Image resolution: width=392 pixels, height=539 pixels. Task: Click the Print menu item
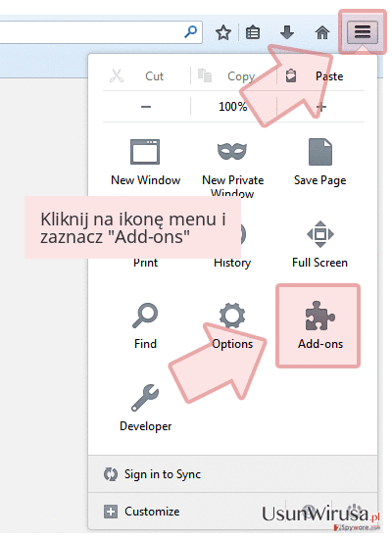tap(145, 263)
